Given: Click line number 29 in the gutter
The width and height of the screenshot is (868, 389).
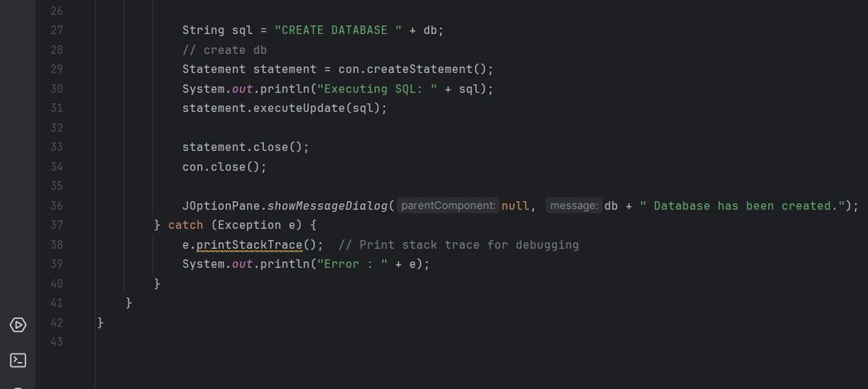Looking at the screenshot, I should click(x=56, y=69).
